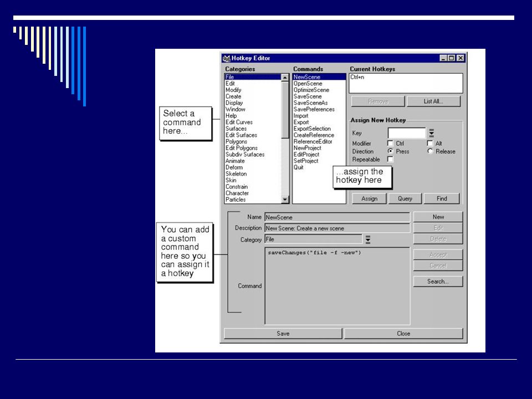Click the Maya icon in Hotkey Editor title bar

coord(226,58)
